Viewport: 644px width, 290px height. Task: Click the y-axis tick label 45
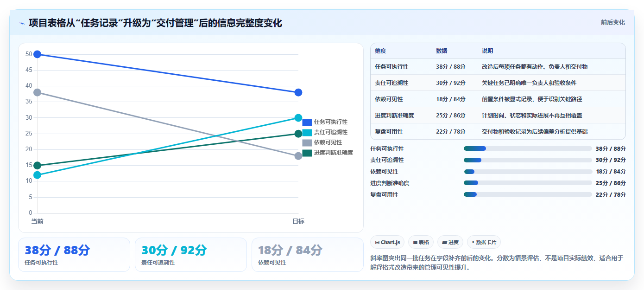pyautogui.click(x=29, y=70)
